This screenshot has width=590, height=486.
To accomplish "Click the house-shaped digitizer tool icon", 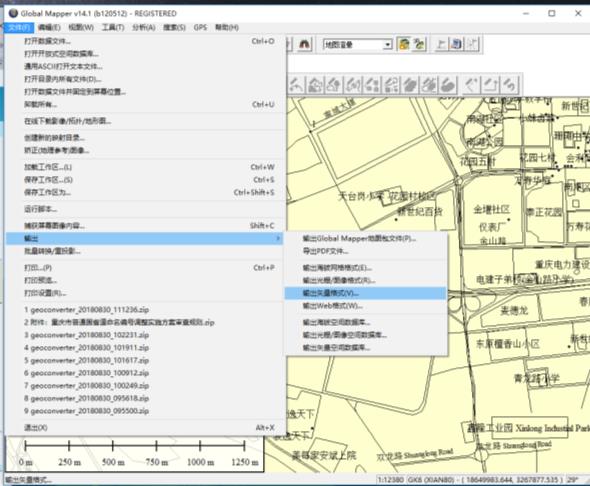I will point(315,85).
